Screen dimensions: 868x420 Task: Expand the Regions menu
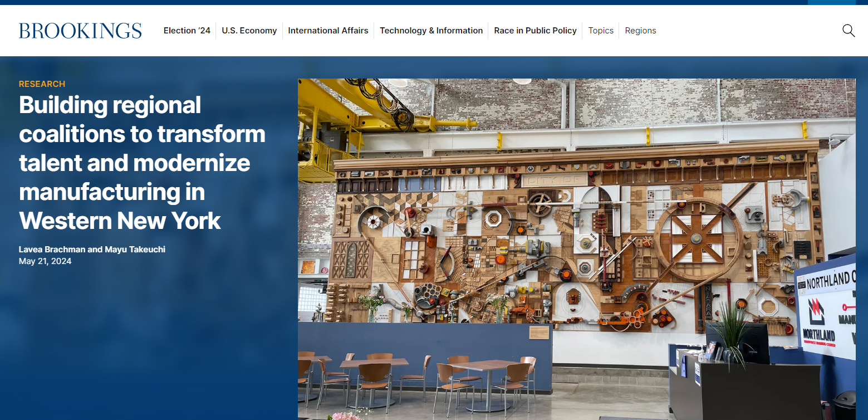point(640,31)
